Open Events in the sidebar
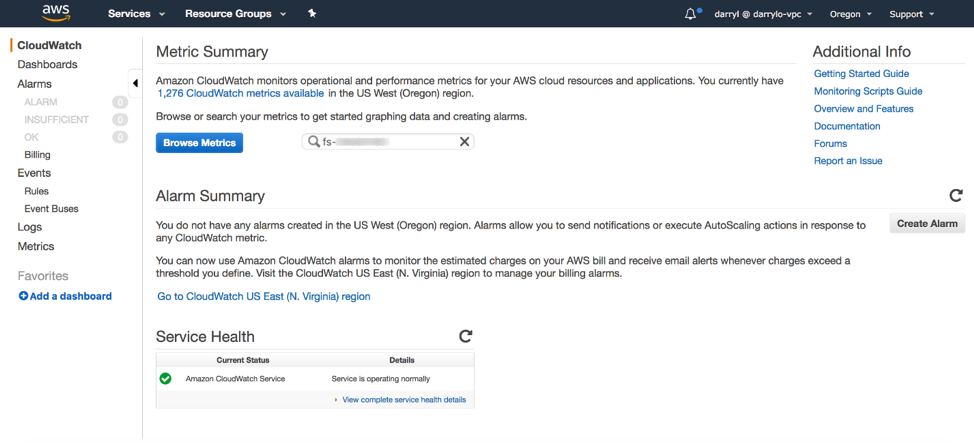The image size is (974, 443). tap(34, 173)
